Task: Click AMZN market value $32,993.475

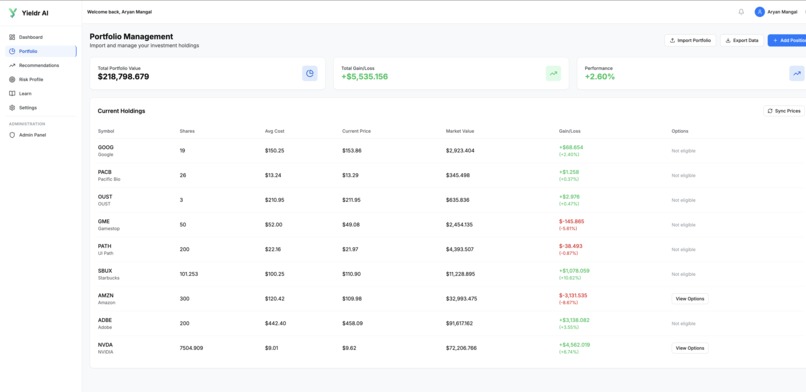Action: click(462, 298)
